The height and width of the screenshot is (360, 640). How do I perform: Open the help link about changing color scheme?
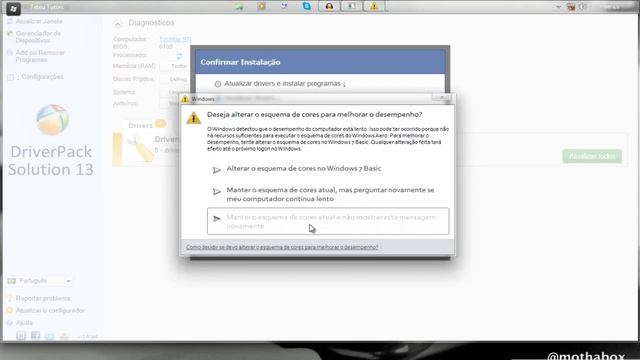click(x=282, y=247)
